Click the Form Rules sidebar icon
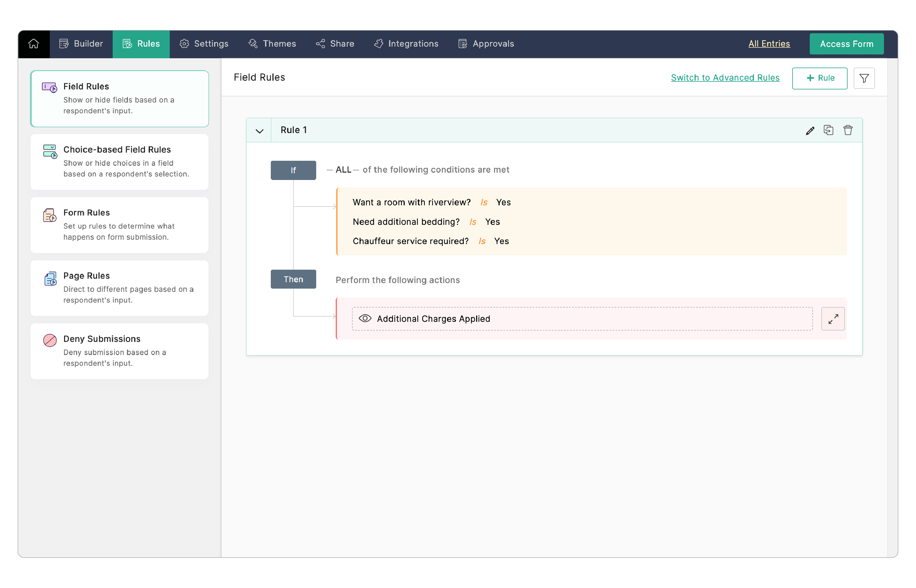The height and width of the screenshot is (588, 916). [50, 215]
